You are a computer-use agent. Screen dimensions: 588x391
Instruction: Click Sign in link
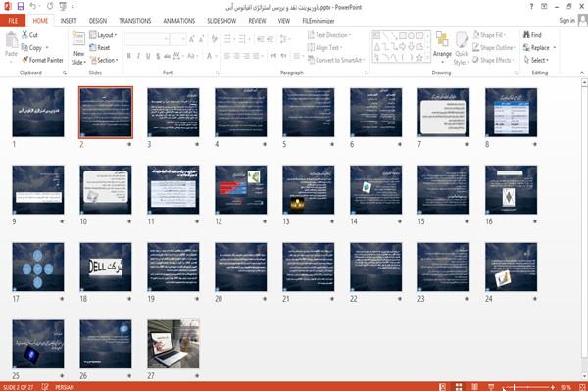[x=566, y=21]
